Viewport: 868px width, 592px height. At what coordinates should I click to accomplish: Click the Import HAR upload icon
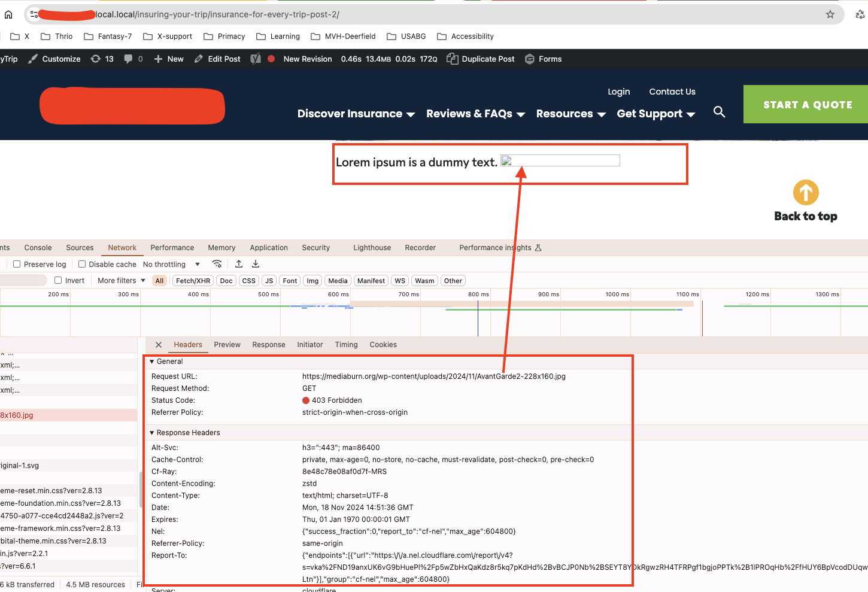click(239, 264)
